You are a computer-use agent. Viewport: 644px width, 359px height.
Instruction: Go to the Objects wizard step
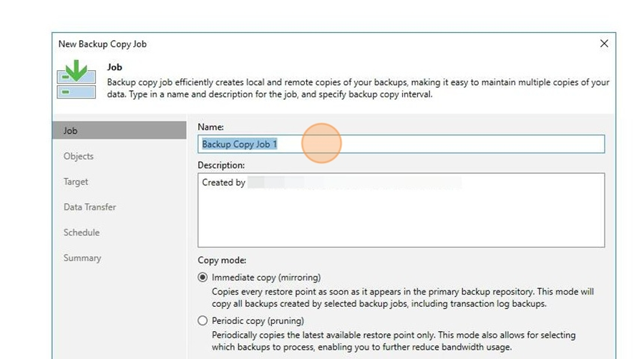(x=79, y=157)
